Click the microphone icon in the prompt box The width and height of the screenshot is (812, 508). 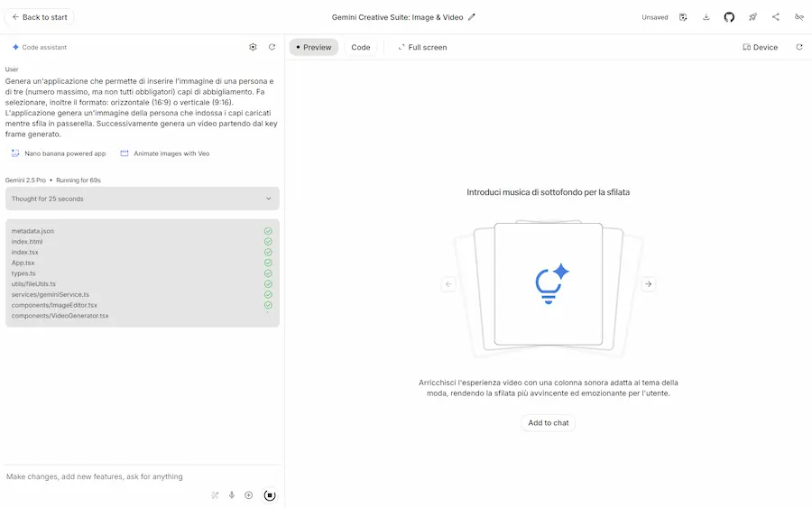(232, 494)
